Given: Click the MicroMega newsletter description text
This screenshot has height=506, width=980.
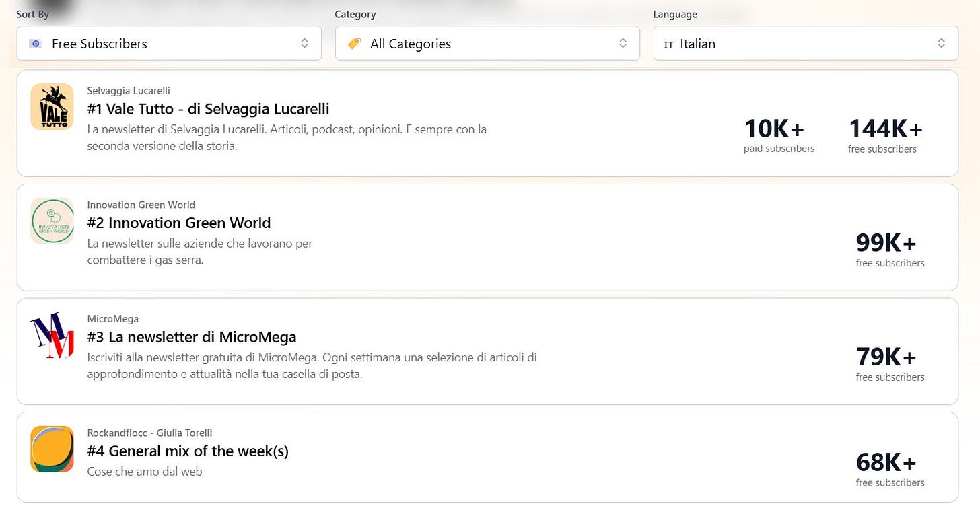Looking at the screenshot, I should [312, 365].
